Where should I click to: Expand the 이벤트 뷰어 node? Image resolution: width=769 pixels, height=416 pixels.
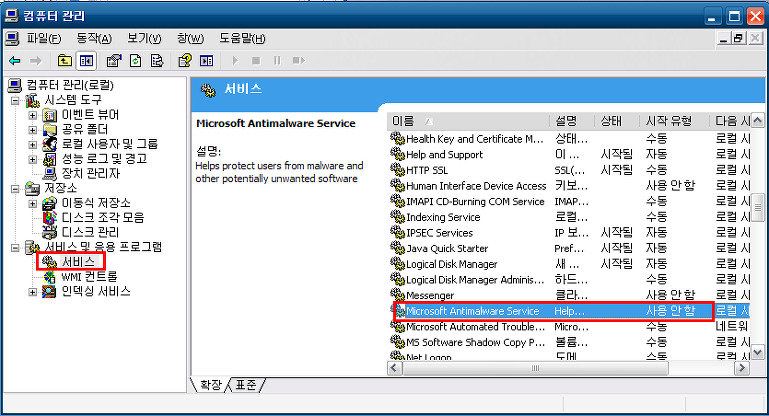click(x=32, y=115)
